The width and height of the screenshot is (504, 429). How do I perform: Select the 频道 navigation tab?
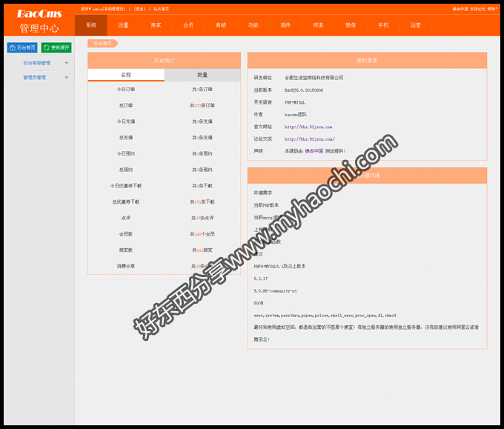coord(318,25)
